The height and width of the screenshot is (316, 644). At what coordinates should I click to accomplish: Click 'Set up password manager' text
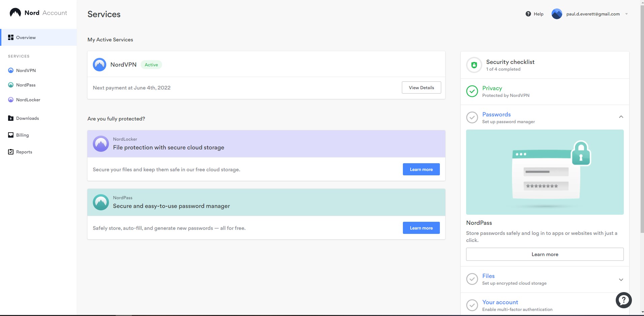(x=508, y=121)
